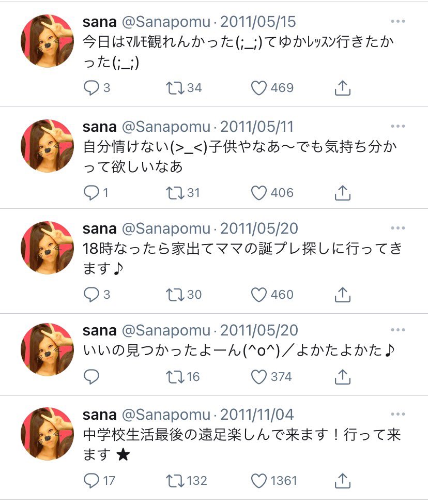Like the tweet with 374 likes

259,377
